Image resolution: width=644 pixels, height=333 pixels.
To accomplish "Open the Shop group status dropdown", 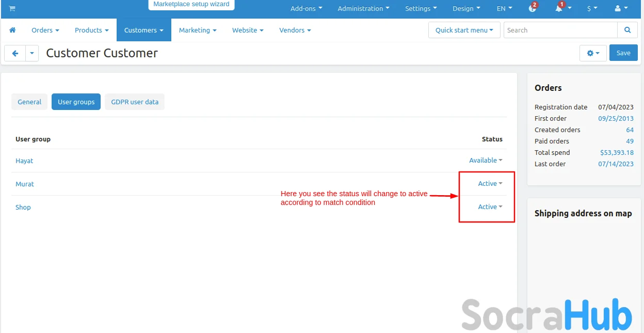I will coord(490,207).
